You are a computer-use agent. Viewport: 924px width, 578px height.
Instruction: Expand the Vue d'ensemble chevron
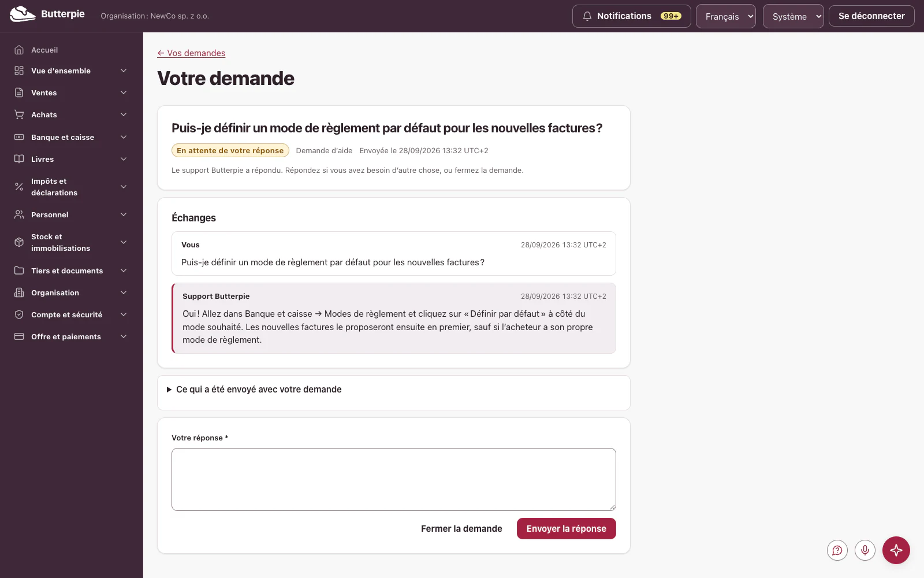(x=124, y=71)
